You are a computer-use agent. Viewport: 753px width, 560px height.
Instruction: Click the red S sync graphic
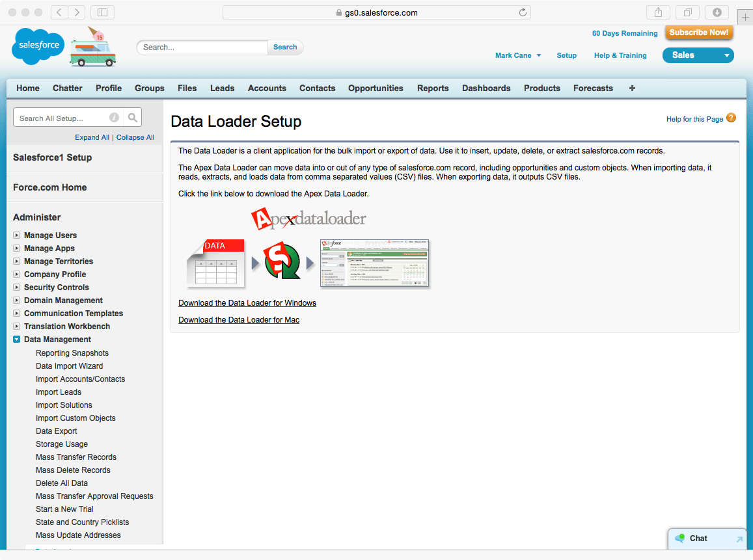[282, 261]
